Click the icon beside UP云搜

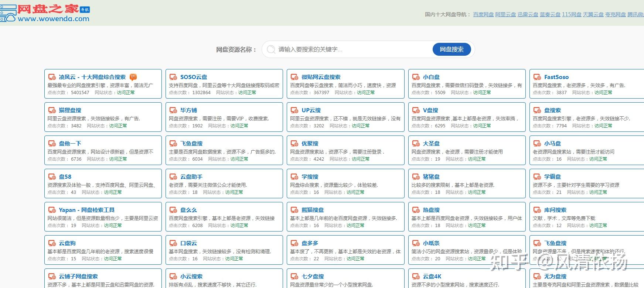coord(294,110)
